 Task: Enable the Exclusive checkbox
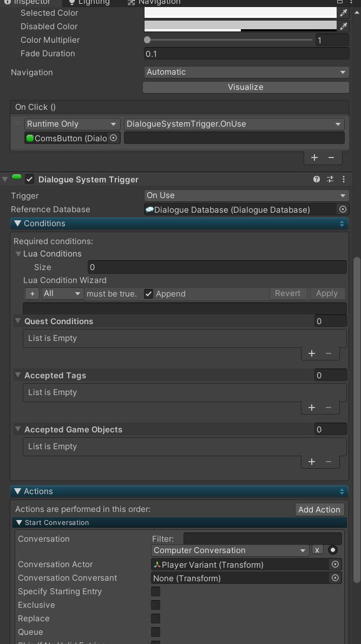pyautogui.click(x=156, y=605)
